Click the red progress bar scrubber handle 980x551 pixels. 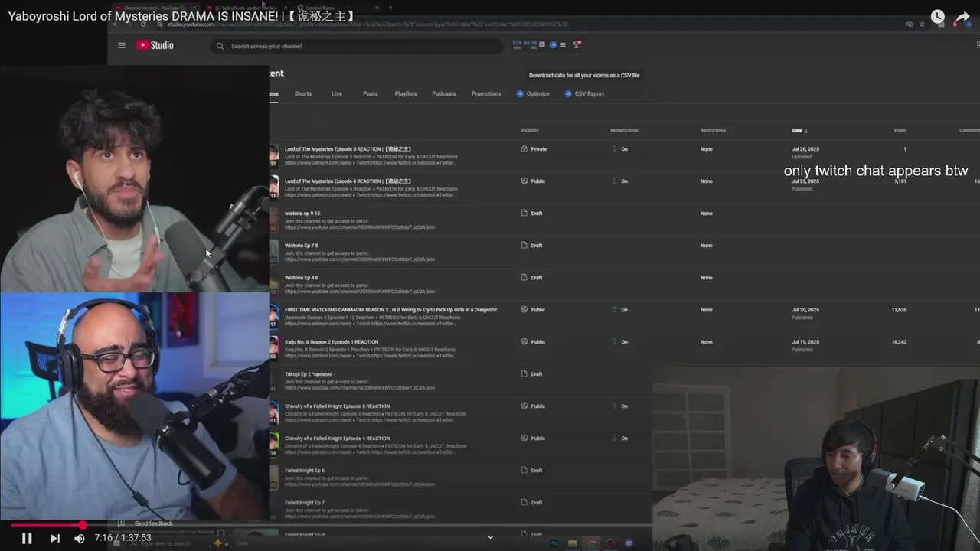point(82,525)
